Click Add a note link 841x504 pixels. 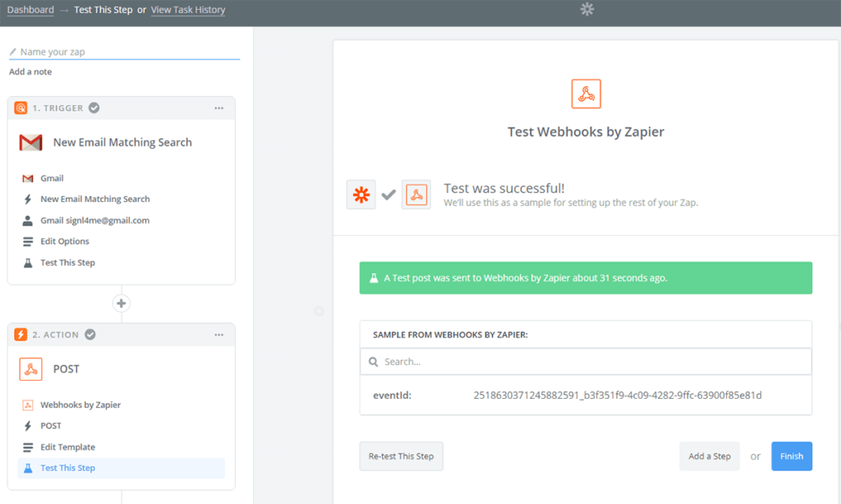pyautogui.click(x=30, y=72)
